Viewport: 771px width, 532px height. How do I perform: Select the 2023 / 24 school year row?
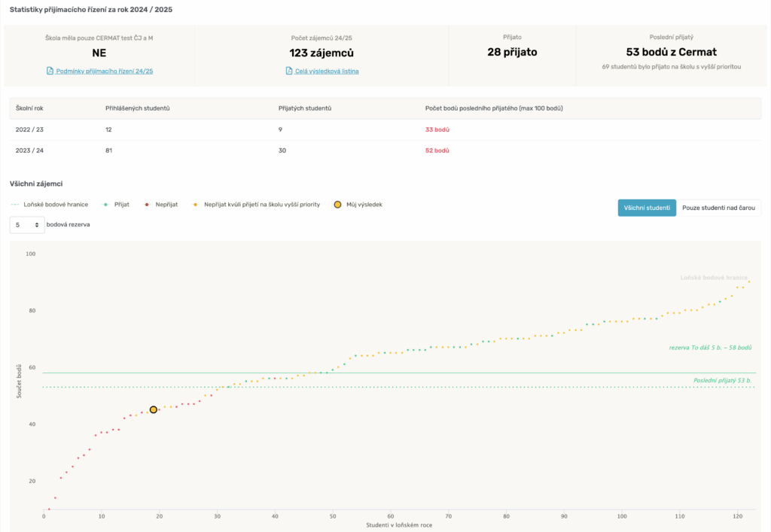[x=29, y=150]
